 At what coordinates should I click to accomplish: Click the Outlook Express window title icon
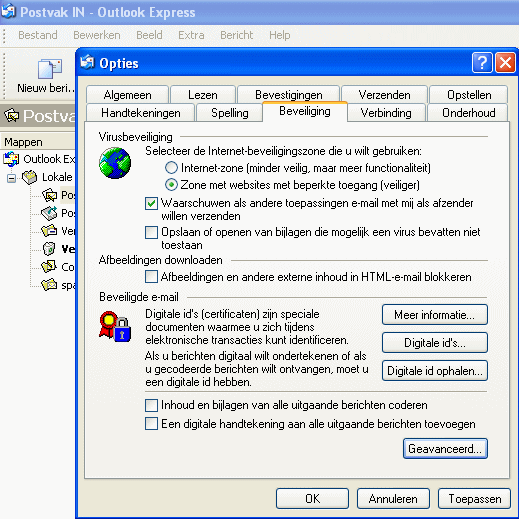click(x=8, y=11)
